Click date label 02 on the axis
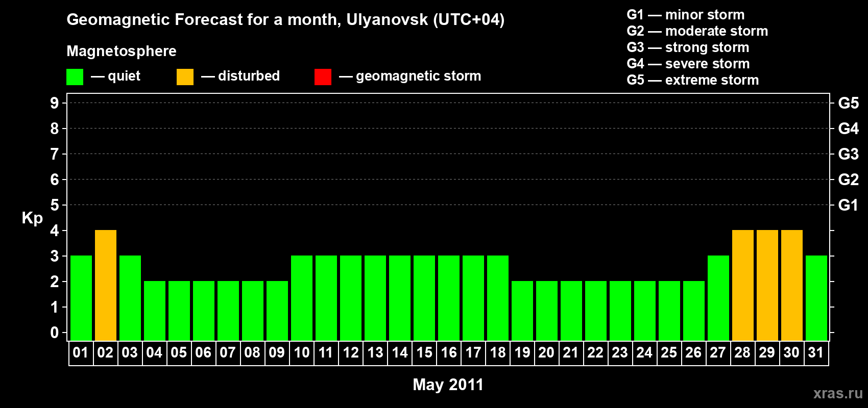 coord(105,352)
